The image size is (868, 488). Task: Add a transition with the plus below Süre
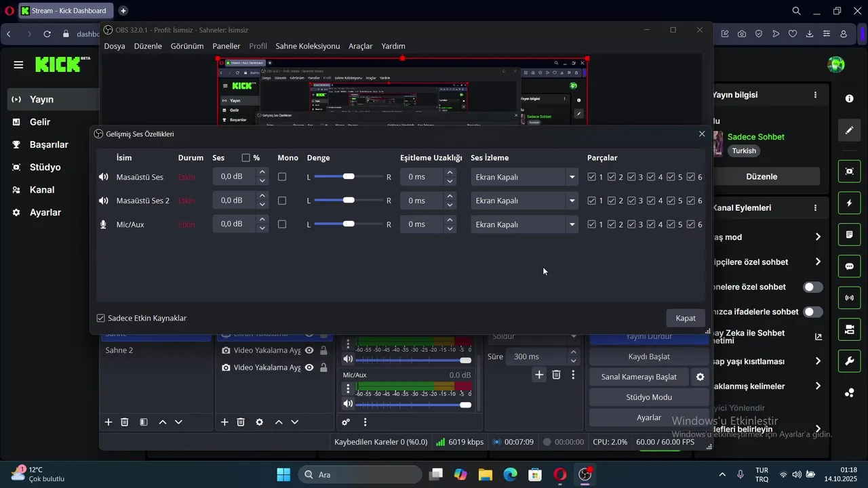539,374
